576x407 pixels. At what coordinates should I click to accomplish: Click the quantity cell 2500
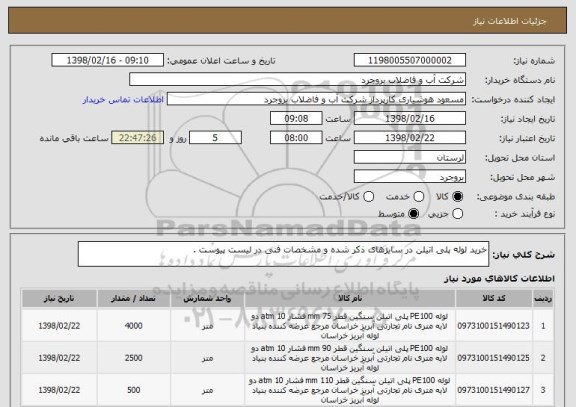tap(133, 358)
